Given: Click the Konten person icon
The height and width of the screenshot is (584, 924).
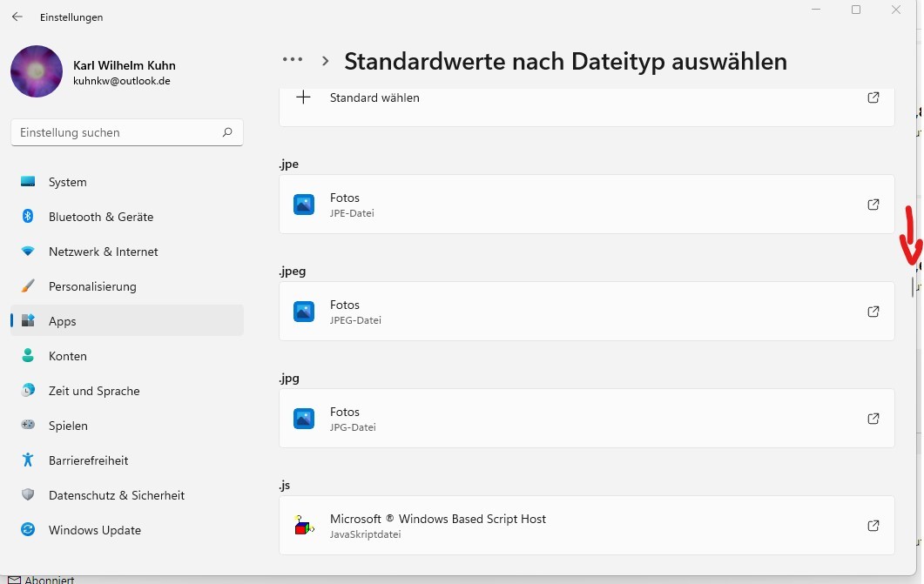Looking at the screenshot, I should pyautogui.click(x=28, y=355).
